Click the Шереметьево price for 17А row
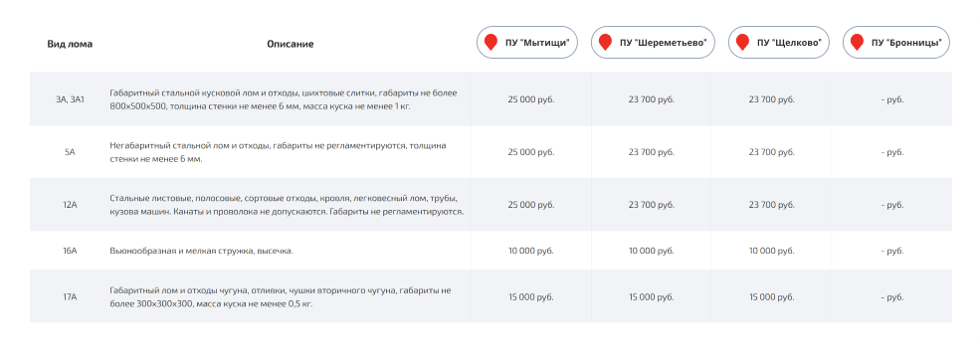 click(652, 297)
